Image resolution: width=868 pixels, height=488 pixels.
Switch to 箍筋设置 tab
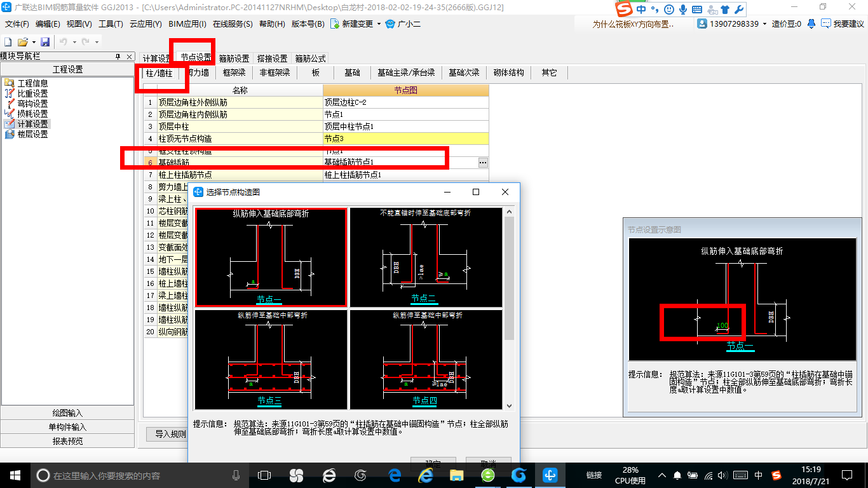[234, 58]
